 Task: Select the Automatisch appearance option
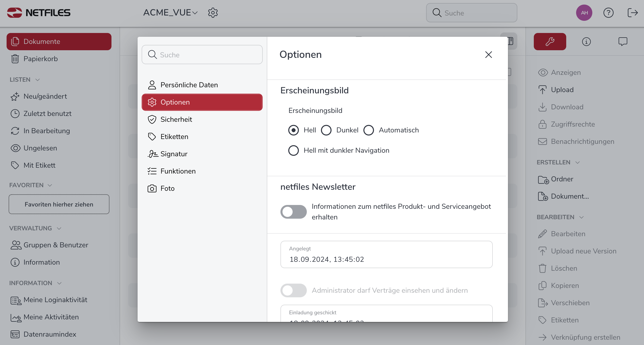tap(369, 130)
